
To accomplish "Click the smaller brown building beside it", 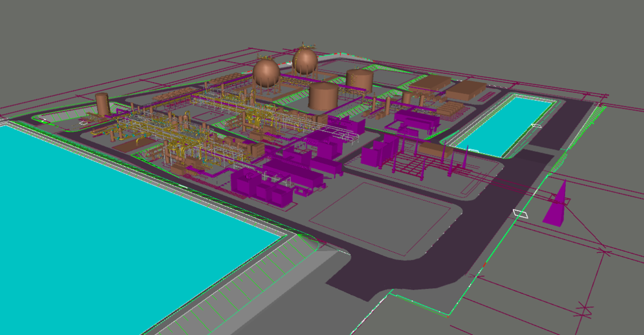I will click(x=465, y=90).
